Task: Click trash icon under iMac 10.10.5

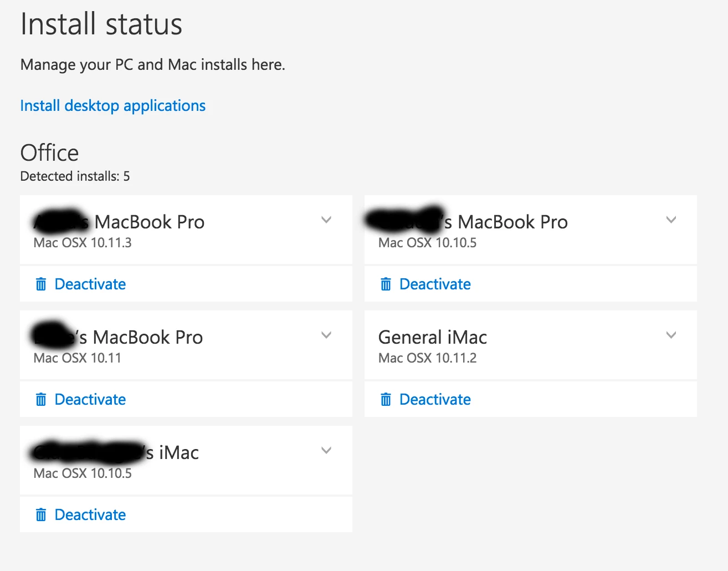Action: (x=41, y=514)
